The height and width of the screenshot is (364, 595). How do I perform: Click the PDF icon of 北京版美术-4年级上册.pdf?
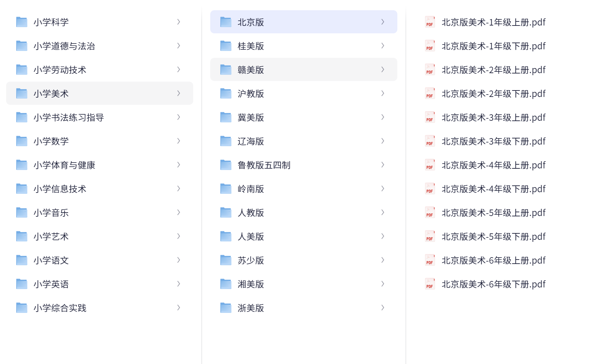point(430,165)
